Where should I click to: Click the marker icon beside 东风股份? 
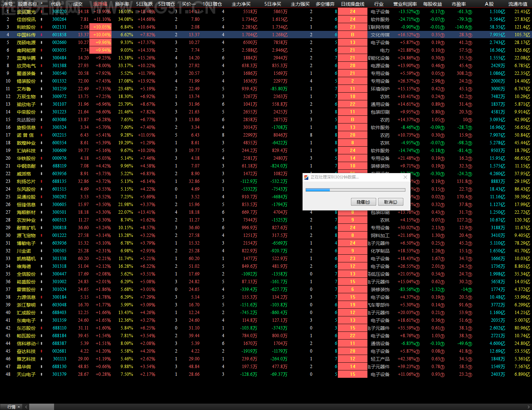(42, 189)
